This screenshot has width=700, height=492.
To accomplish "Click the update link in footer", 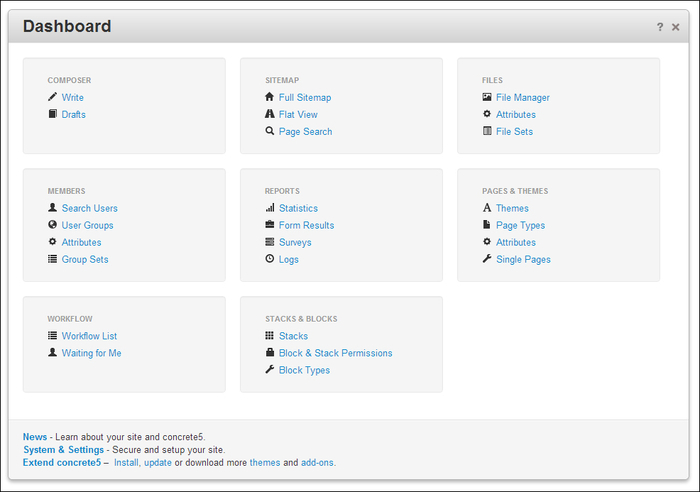I will [x=158, y=463].
